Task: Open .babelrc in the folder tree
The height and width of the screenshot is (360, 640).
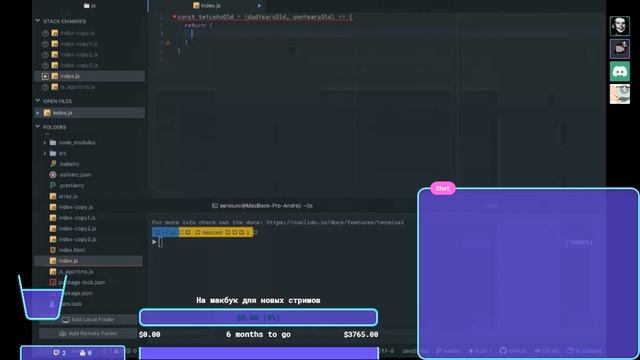Action: (69, 164)
